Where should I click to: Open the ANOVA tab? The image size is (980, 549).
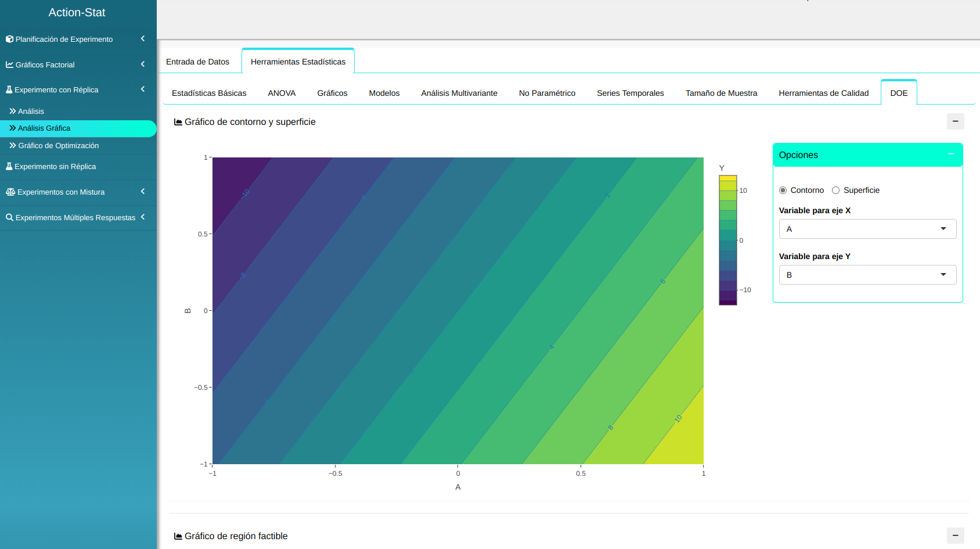coord(282,93)
